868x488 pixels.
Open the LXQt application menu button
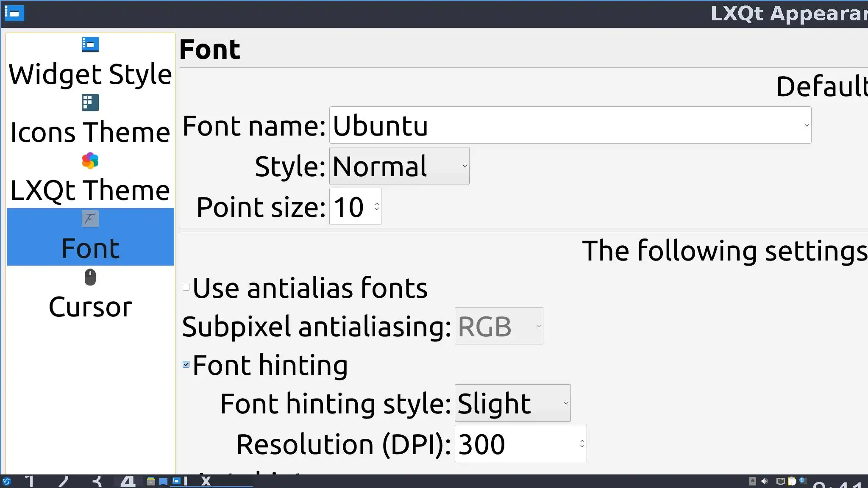[x=7, y=481]
